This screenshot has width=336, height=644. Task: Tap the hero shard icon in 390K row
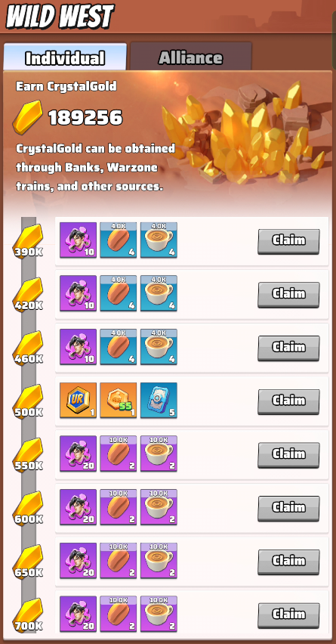coord(78,240)
